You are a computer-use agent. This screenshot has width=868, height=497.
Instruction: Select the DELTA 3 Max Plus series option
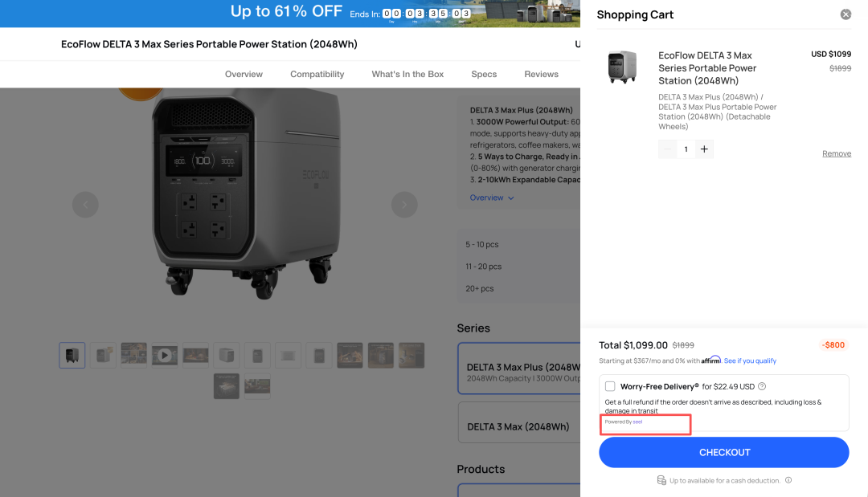point(518,369)
